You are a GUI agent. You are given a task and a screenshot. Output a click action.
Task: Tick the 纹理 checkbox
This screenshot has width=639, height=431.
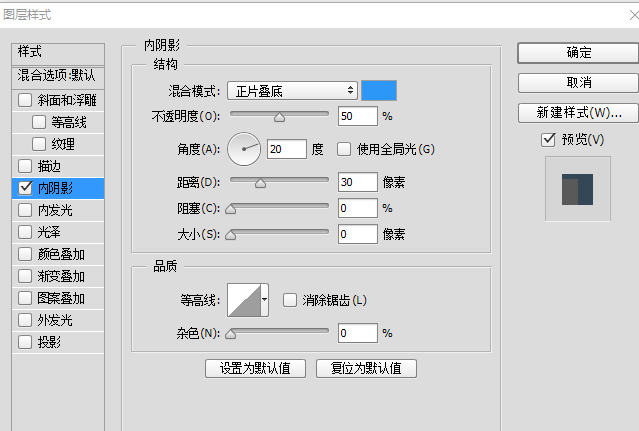pos(39,144)
